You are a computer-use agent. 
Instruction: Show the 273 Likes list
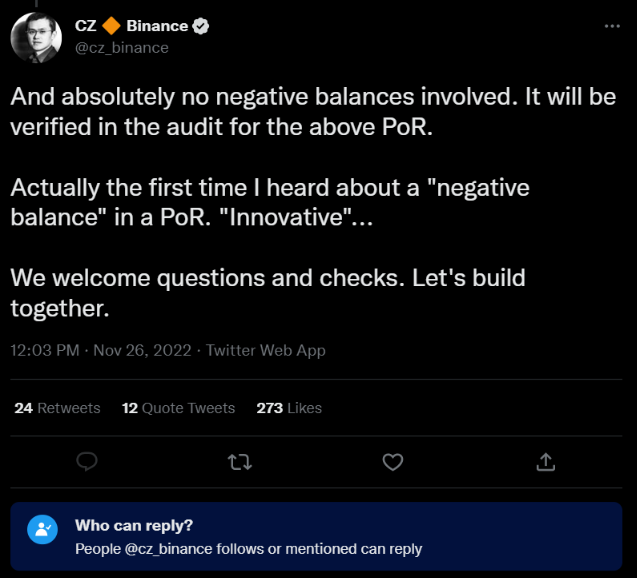(289, 408)
